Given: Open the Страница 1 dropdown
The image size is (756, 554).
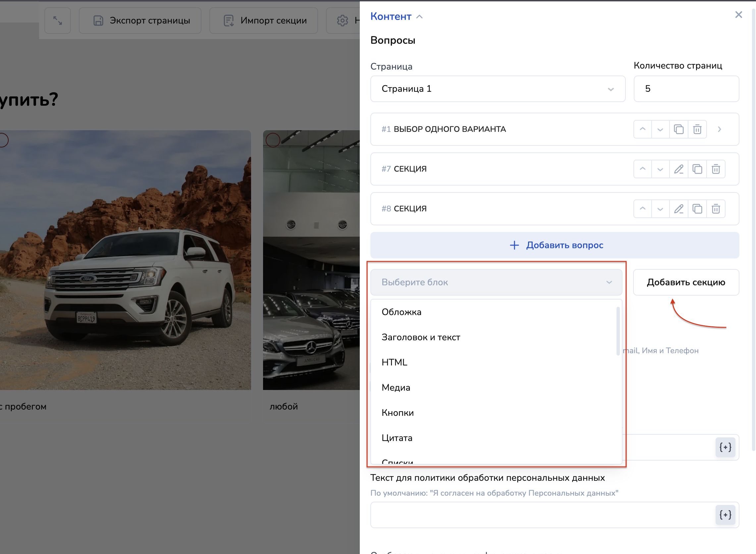Looking at the screenshot, I should [498, 89].
